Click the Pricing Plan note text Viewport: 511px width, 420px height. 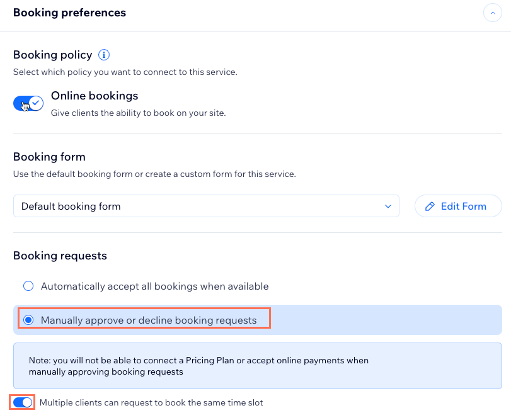coord(198,366)
